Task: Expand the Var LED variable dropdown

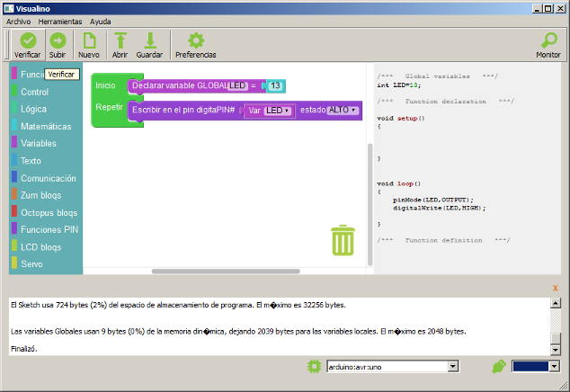Action: [x=278, y=111]
